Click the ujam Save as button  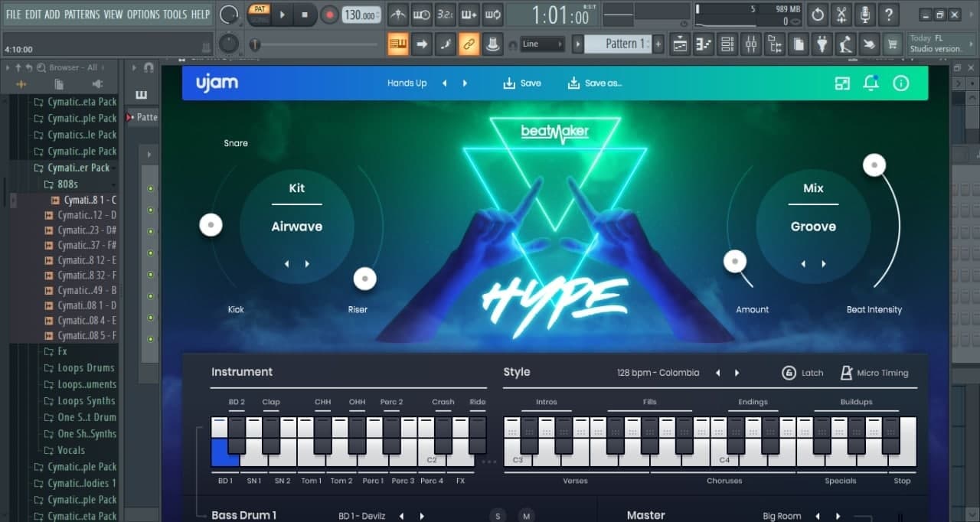click(595, 83)
